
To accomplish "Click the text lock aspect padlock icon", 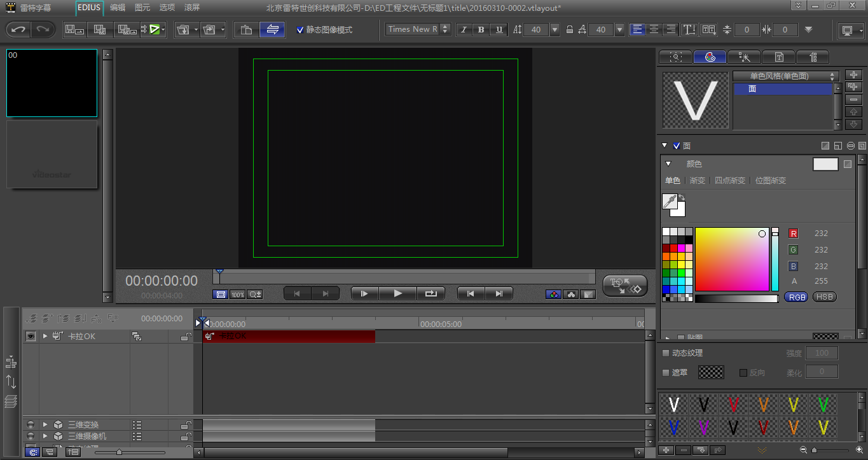I will click(570, 29).
